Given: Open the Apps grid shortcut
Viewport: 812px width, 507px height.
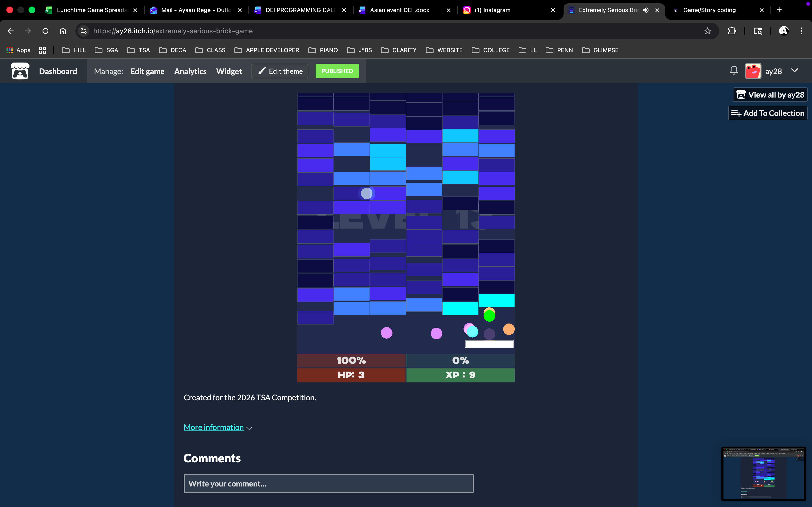Looking at the screenshot, I should 18,50.
